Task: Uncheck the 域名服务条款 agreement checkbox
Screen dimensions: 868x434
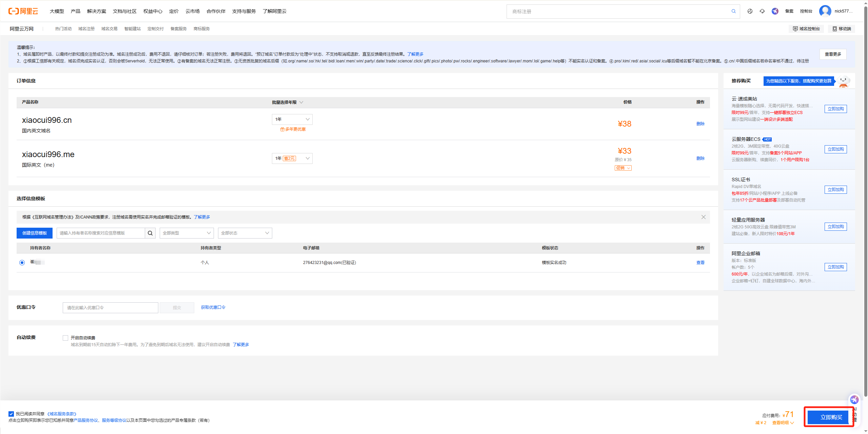Action: tap(11, 414)
